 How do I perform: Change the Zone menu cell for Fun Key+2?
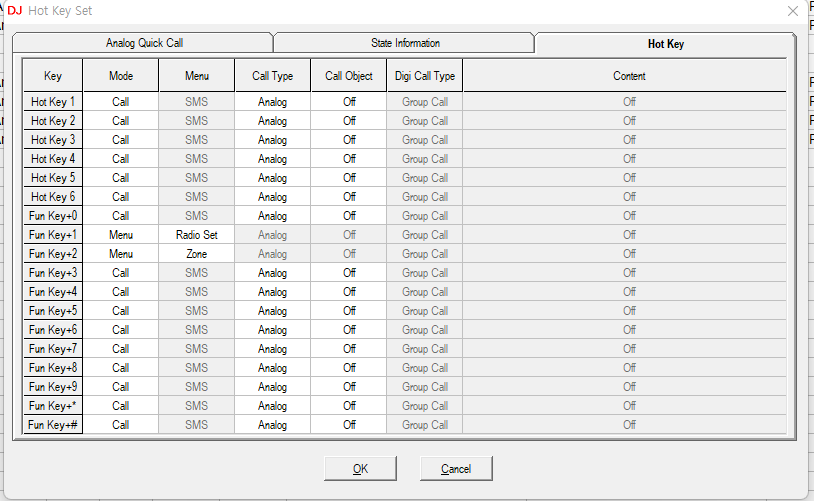(197, 254)
